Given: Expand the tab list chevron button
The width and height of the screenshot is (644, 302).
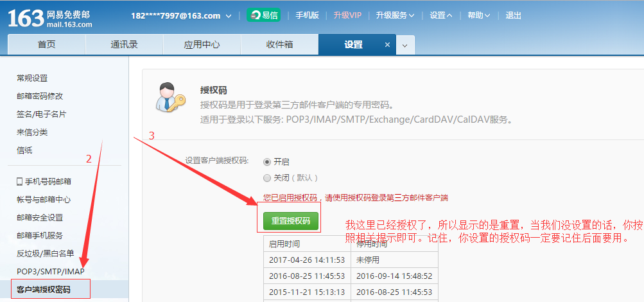Looking at the screenshot, I should coord(405,45).
